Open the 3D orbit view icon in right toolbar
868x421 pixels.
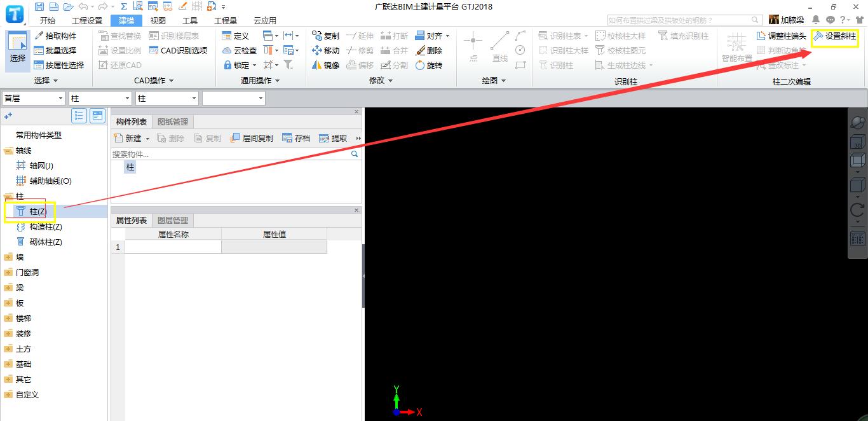tap(857, 122)
